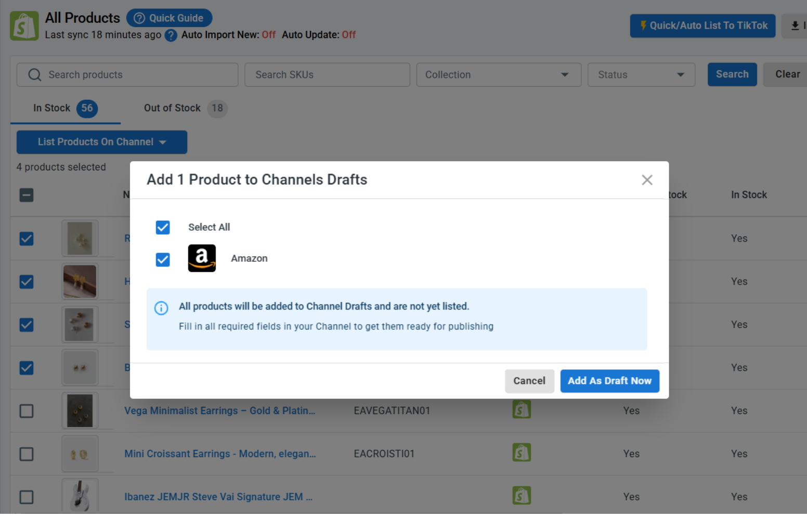Check the Ibanez JEMJR row checkbox

27,497
